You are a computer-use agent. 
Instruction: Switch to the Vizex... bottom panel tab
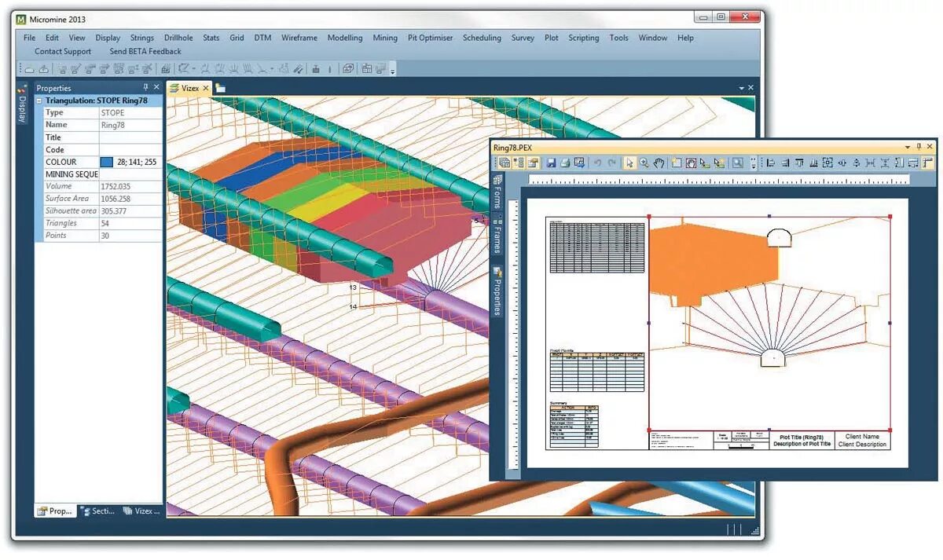(x=141, y=511)
